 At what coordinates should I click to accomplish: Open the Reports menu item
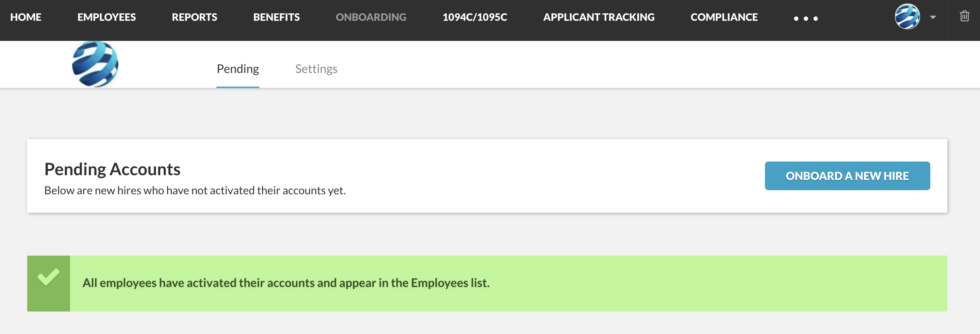tap(194, 17)
